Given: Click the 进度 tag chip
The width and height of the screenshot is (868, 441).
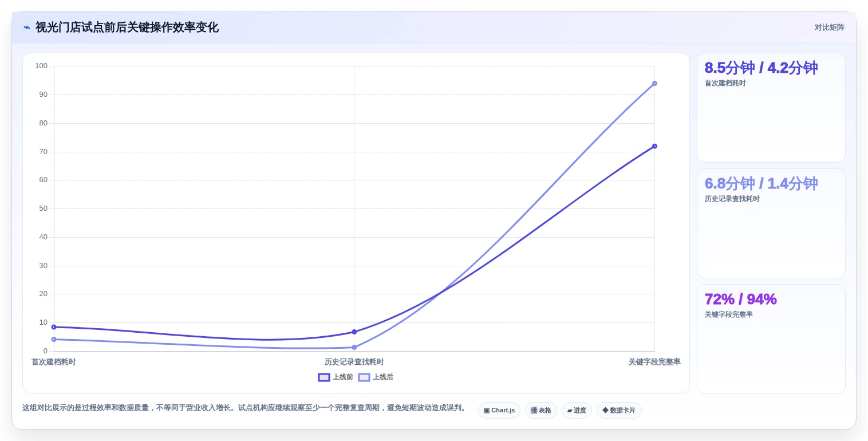Looking at the screenshot, I should pyautogui.click(x=577, y=410).
